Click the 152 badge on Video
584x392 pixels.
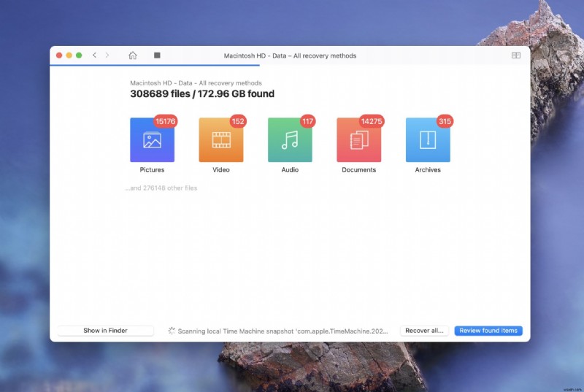tap(238, 121)
